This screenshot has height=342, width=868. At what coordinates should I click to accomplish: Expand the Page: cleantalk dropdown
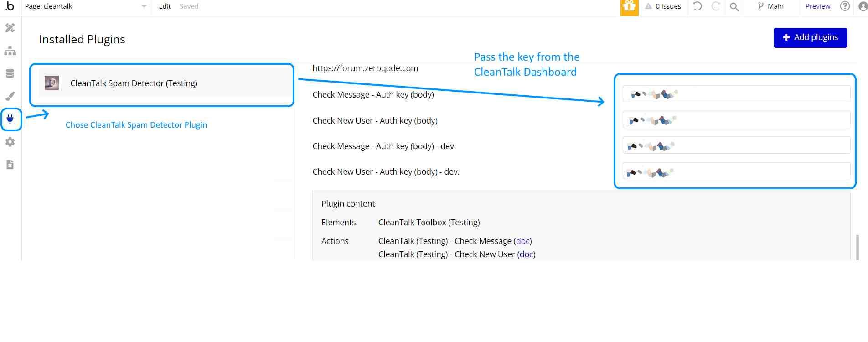point(86,6)
